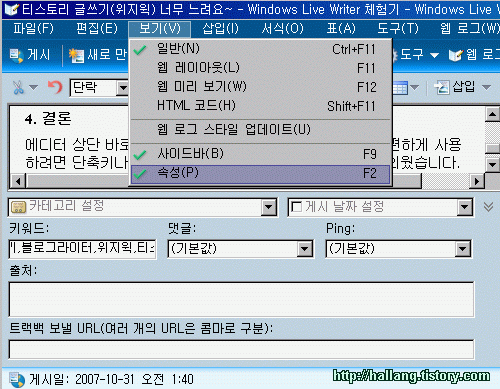Open the 삽입(I) menu

point(221,29)
